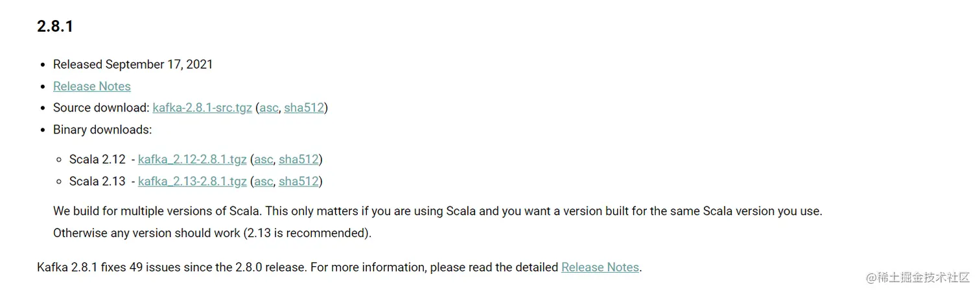Open asc signature for source download
The image size is (980, 294).
(268, 107)
